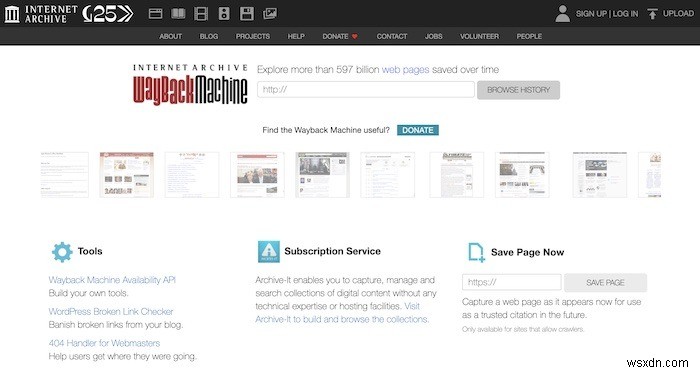Click the teal DONATE button

coord(418,130)
